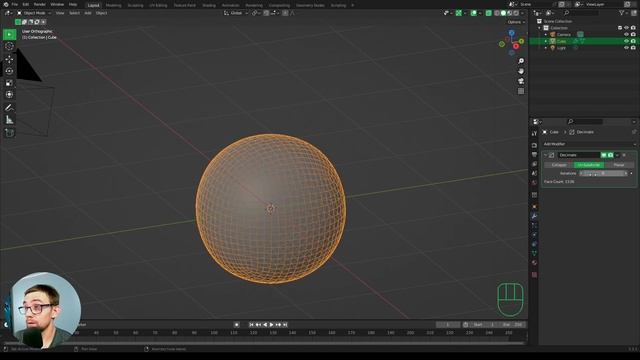Viewport: 640px width, 360px height.
Task: Select the Rotate tool
Action: (9, 71)
